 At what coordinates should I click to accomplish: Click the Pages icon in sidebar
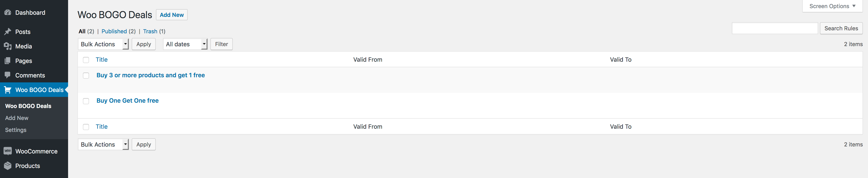(8, 61)
